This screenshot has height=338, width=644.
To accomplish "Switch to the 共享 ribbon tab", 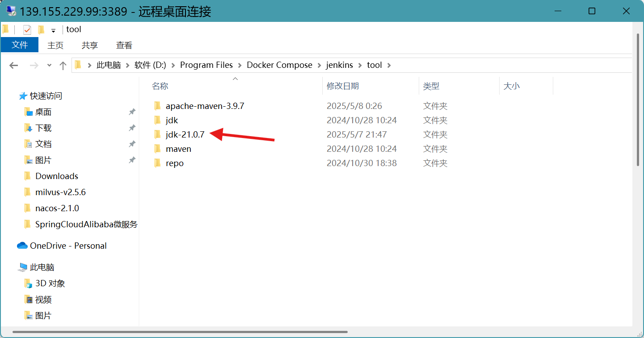I will point(90,45).
